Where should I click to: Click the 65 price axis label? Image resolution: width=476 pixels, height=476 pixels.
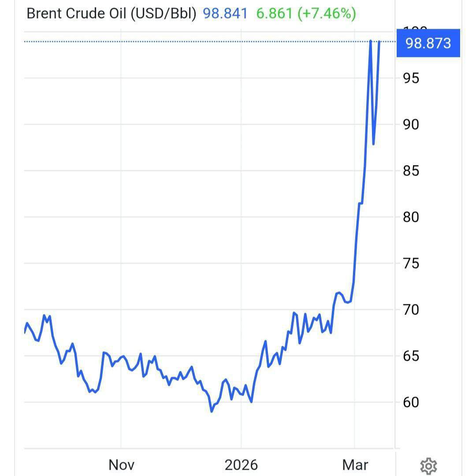[411, 356]
